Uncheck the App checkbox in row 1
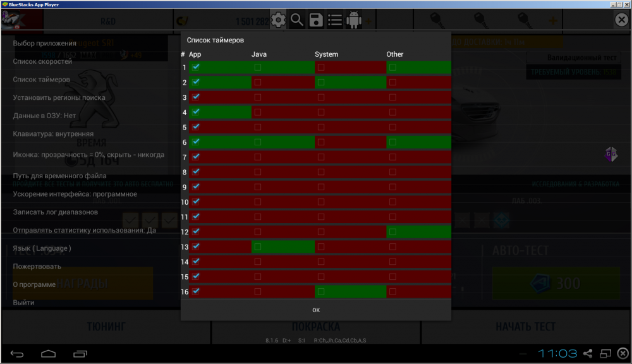Image resolution: width=632 pixels, height=364 pixels. 196,67
